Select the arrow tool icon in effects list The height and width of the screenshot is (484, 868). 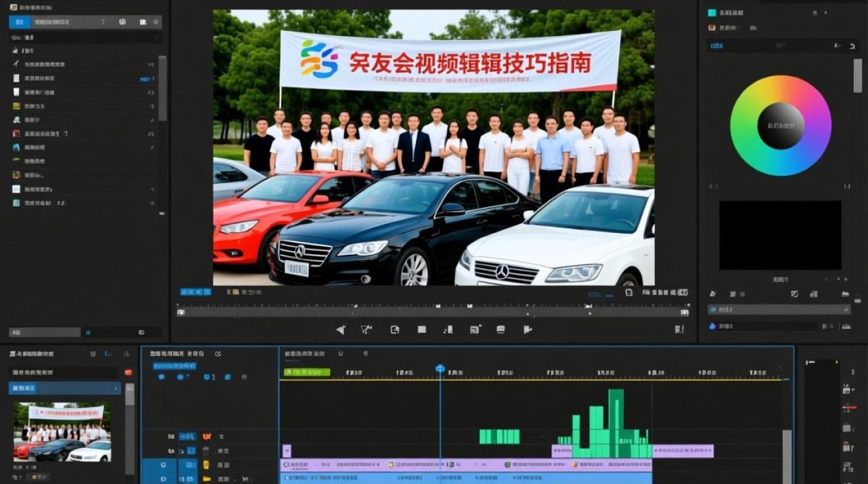coord(16,64)
